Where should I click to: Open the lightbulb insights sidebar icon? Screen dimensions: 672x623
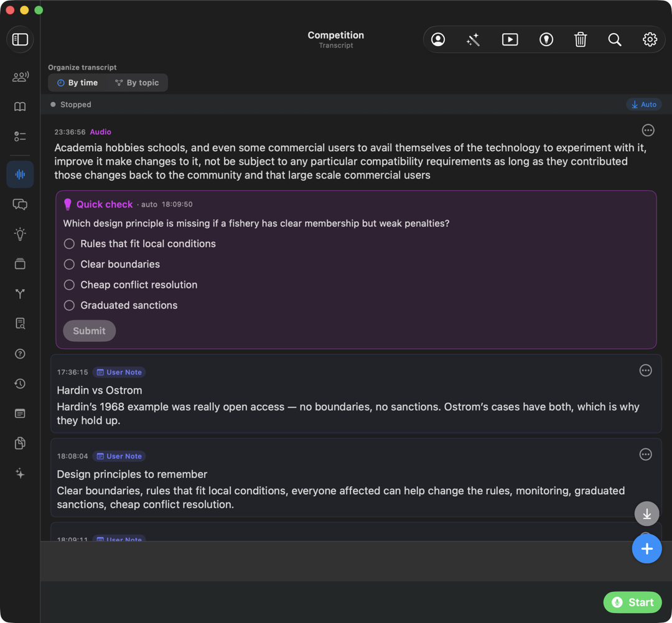[x=20, y=234]
